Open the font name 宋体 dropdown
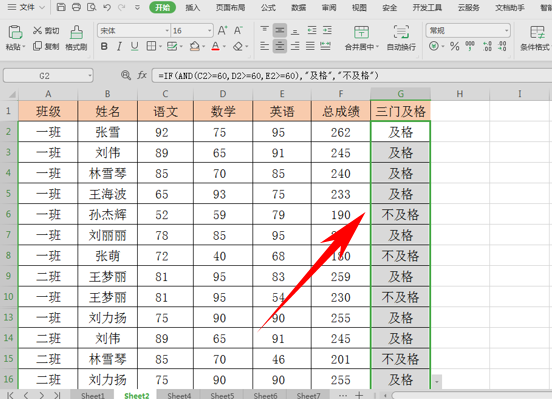The width and height of the screenshot is (553, 399). (167, 31)
